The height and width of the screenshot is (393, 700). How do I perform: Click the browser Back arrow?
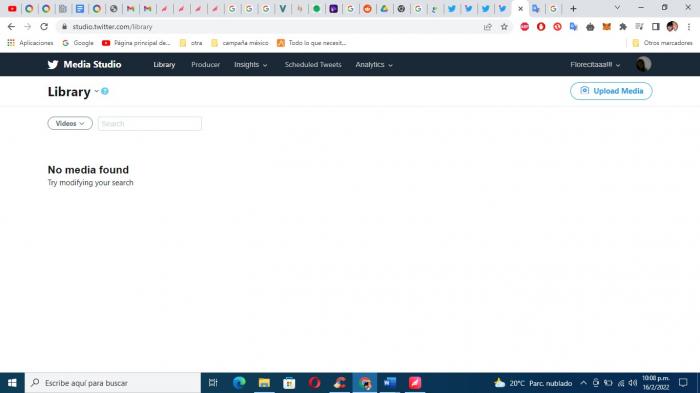(x=11, y=27)
